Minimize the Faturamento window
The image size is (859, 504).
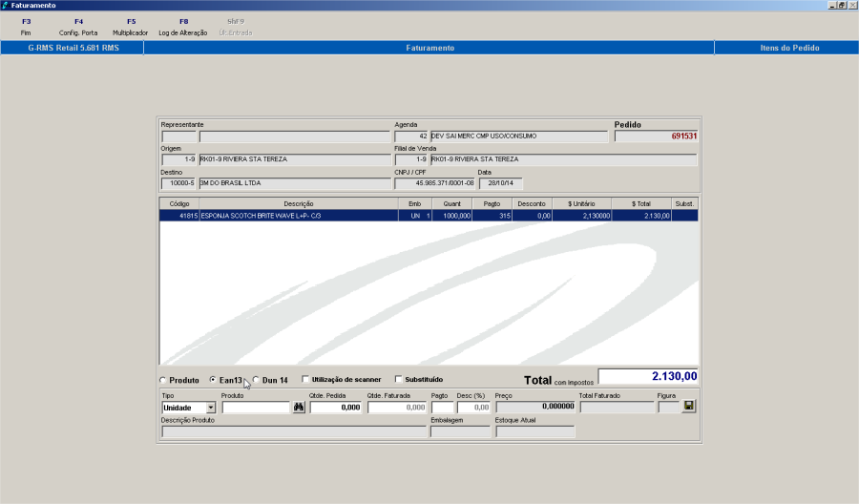point(832,5)
